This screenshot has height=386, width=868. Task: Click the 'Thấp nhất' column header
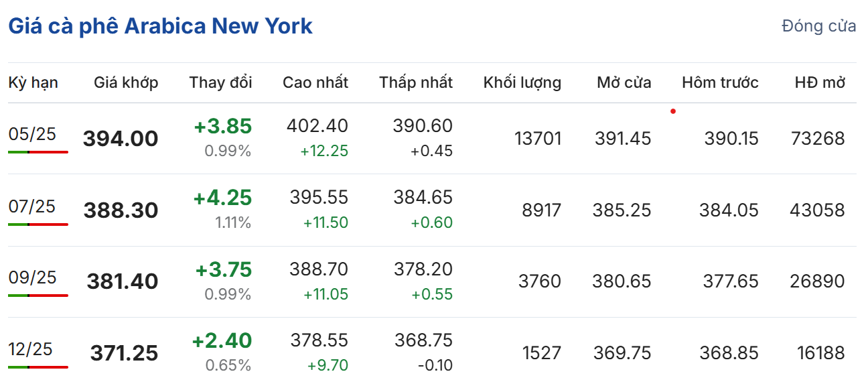coord(415,82)
